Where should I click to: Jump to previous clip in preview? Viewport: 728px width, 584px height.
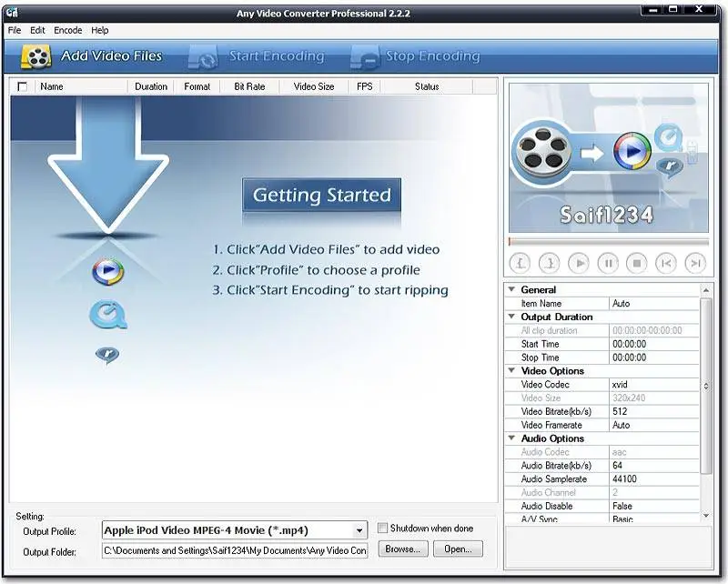tap(666, 263)
